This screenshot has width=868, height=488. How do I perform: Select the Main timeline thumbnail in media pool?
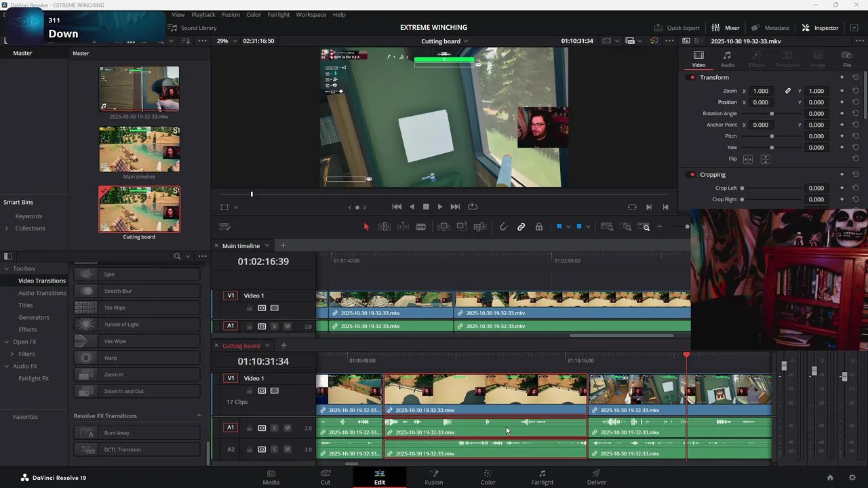pyautogui.click(x=140, y=149)
